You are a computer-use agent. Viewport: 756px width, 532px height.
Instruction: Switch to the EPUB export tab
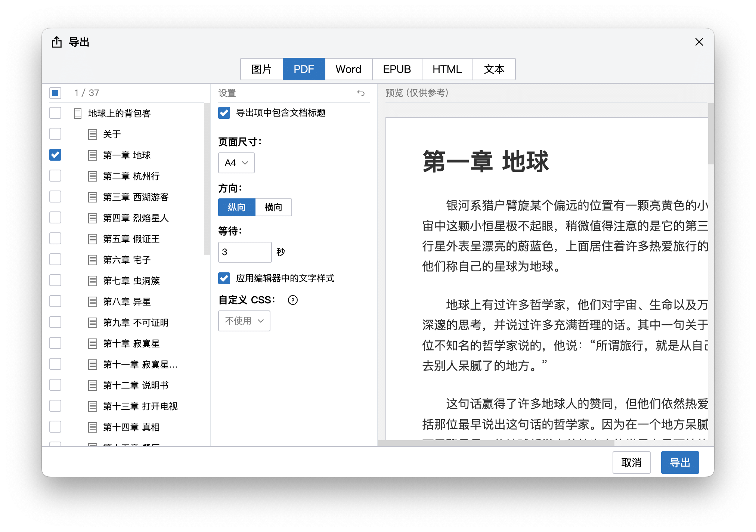(397, 69)
